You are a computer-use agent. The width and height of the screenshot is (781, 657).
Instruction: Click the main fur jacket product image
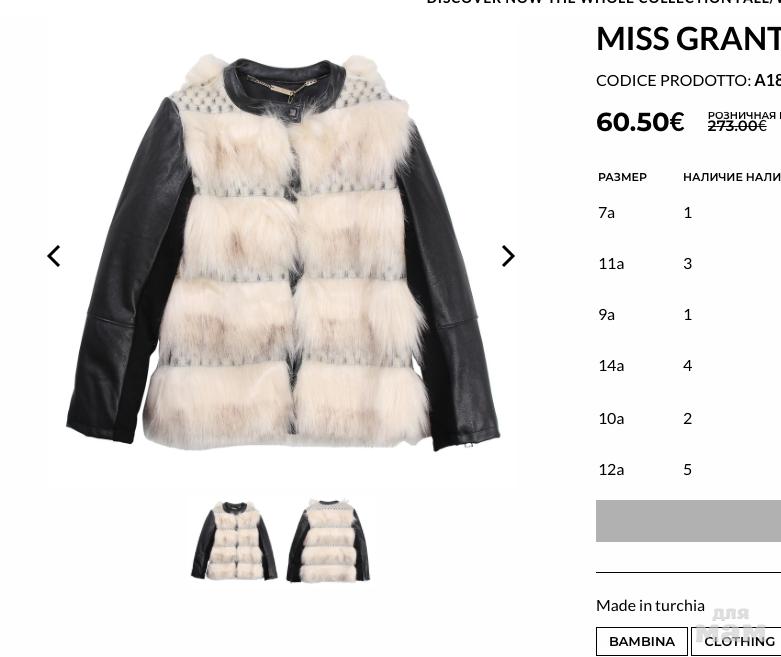pyautogui.click(x=283, y=253)
